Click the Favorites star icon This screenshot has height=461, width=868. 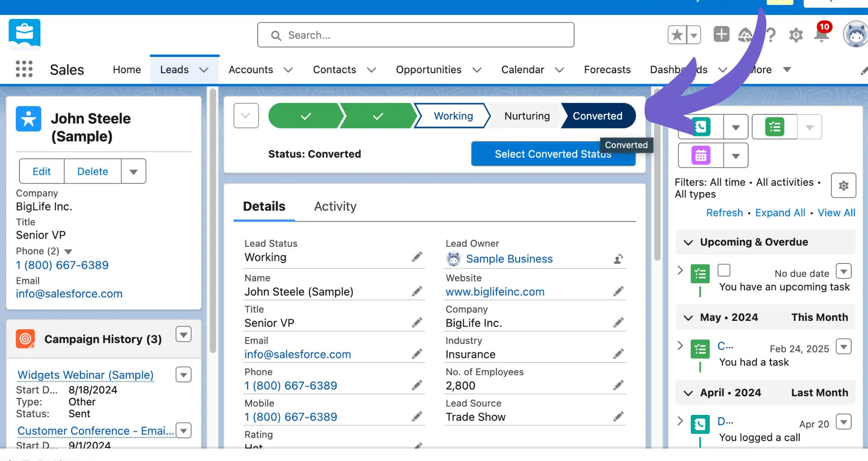point(677,35)
